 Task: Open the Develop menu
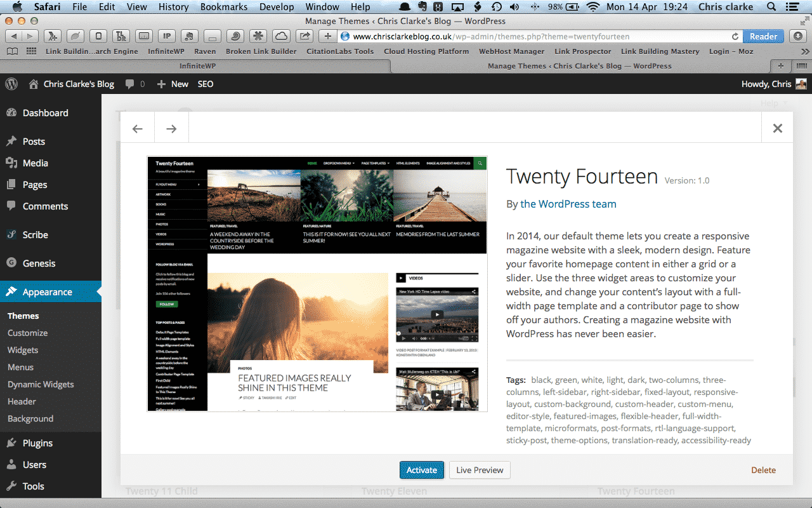[x=277, y=7]
